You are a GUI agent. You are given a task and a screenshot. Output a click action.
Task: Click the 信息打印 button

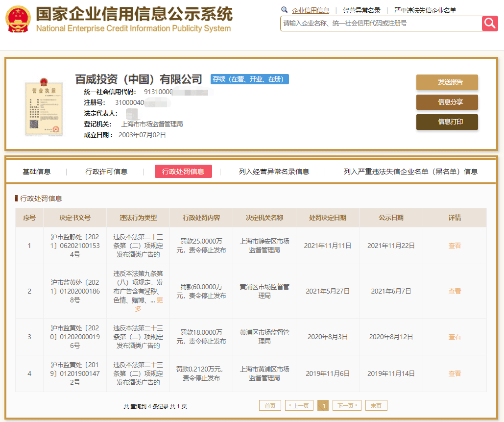click(447, 122)
